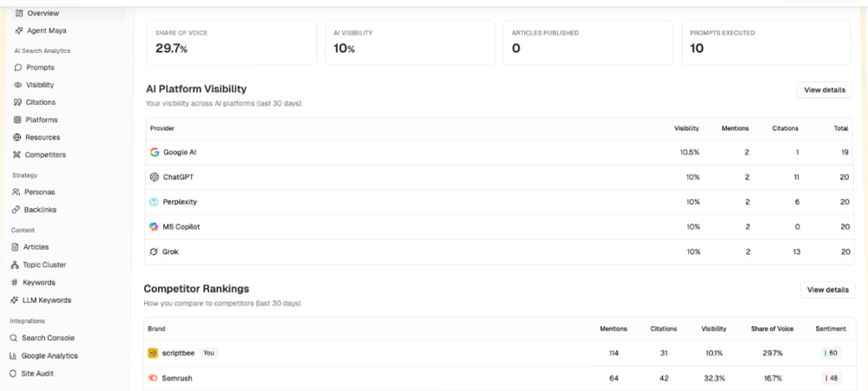Screen dimensions: 868x391
Task: Click scriptbee sentiment score badge
Action: pos(830,354)
